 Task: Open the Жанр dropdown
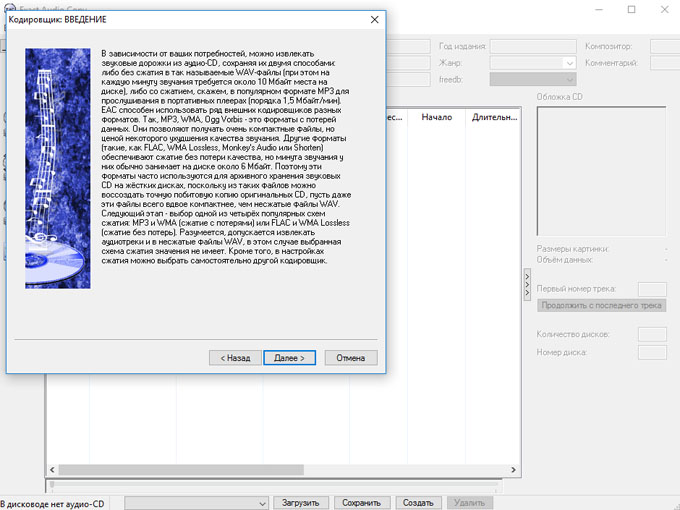click(532, 63)
